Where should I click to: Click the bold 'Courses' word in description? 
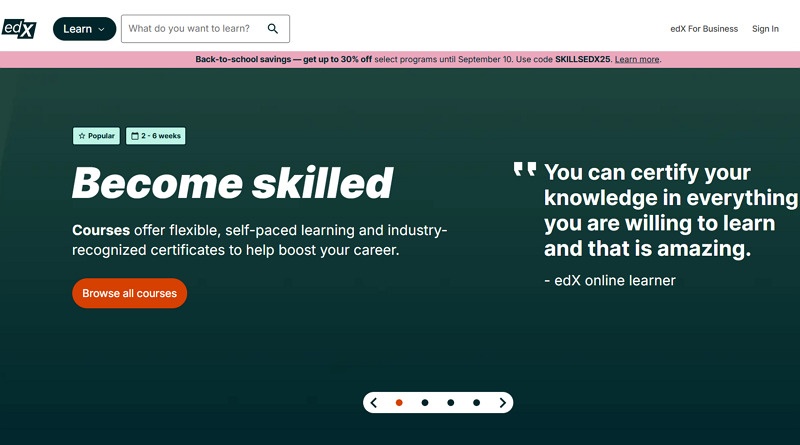101,230
